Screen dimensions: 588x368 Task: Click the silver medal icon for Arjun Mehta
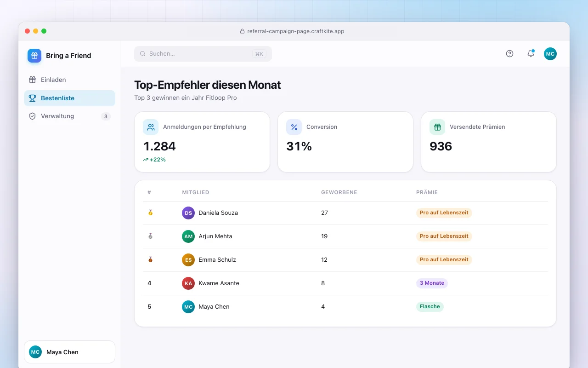click(150, 236)
